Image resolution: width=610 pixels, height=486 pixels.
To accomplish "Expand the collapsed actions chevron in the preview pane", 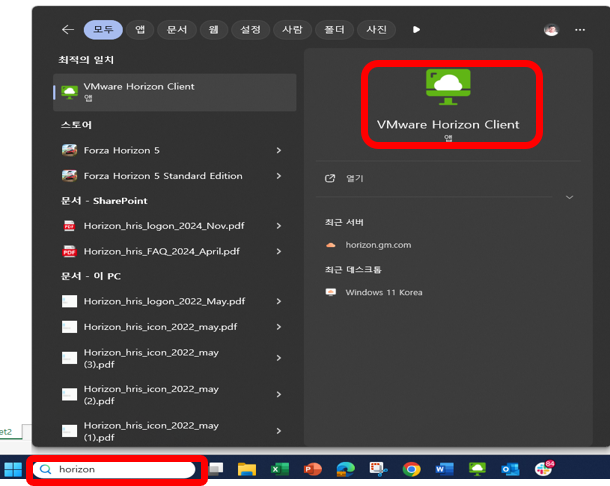I will [x=569, y=197].
